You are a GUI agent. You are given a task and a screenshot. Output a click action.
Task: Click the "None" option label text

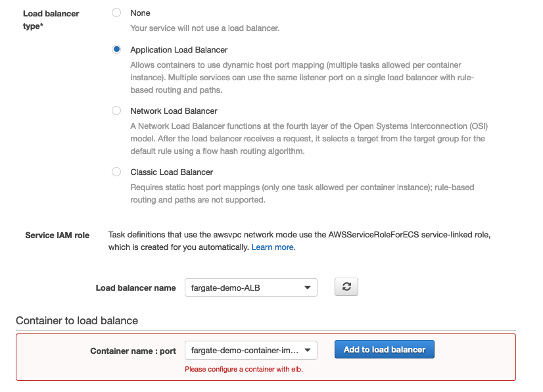tap(140, 13)
